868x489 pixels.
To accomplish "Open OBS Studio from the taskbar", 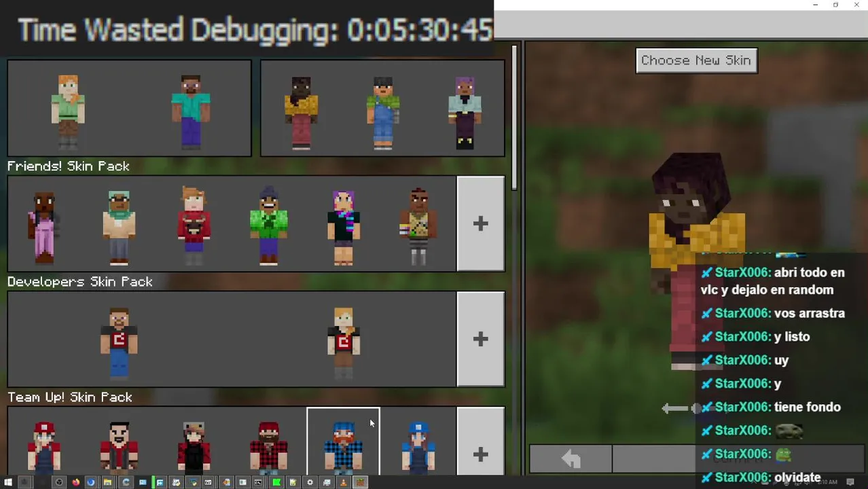I will pyautogui.click(x=59, y=482).
